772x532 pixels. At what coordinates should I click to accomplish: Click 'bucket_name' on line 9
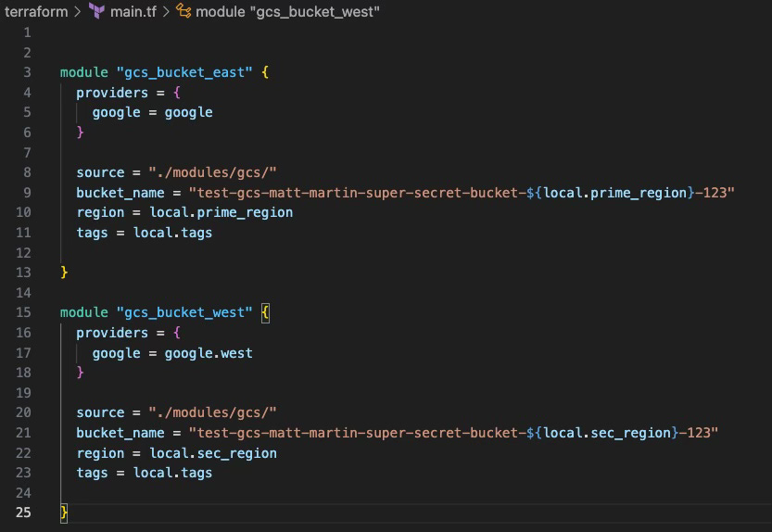coord(120,193)
